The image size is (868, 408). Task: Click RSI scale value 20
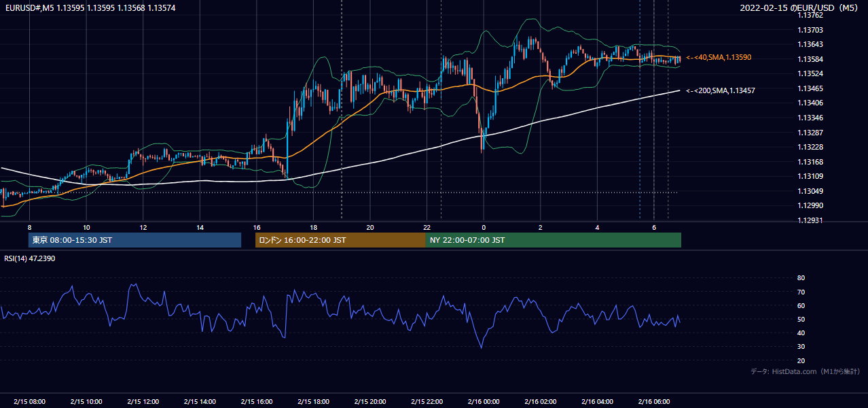(x=801, y=360)
